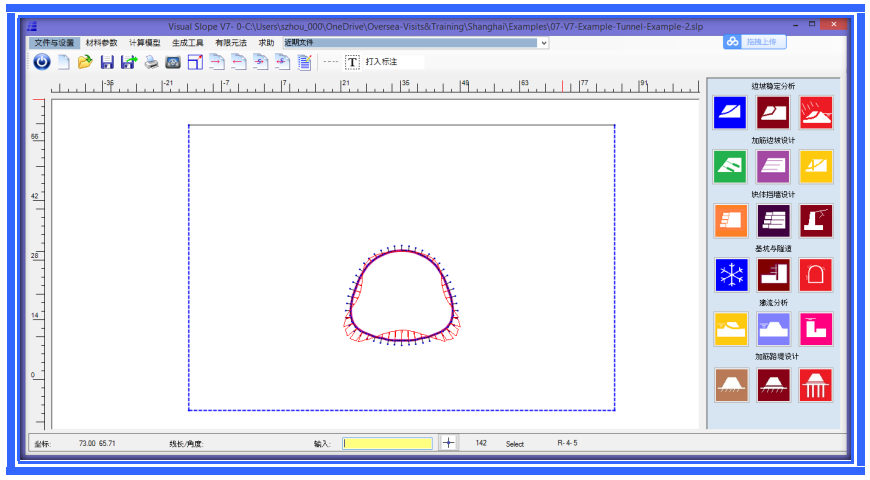
Task: Open the 文件与设置 menu
Action: [54, 43]
